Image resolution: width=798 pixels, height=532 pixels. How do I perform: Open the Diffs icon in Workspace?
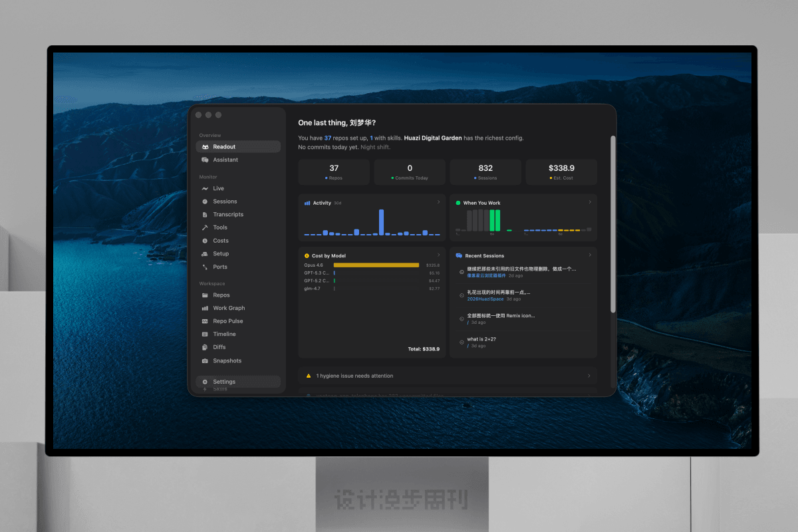[205, 347]
